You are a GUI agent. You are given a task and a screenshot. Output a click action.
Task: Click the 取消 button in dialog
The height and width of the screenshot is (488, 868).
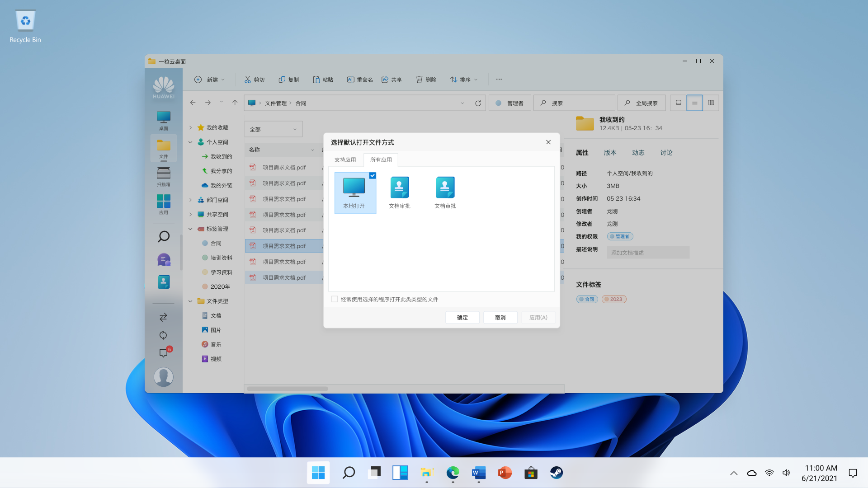point(500,318)
